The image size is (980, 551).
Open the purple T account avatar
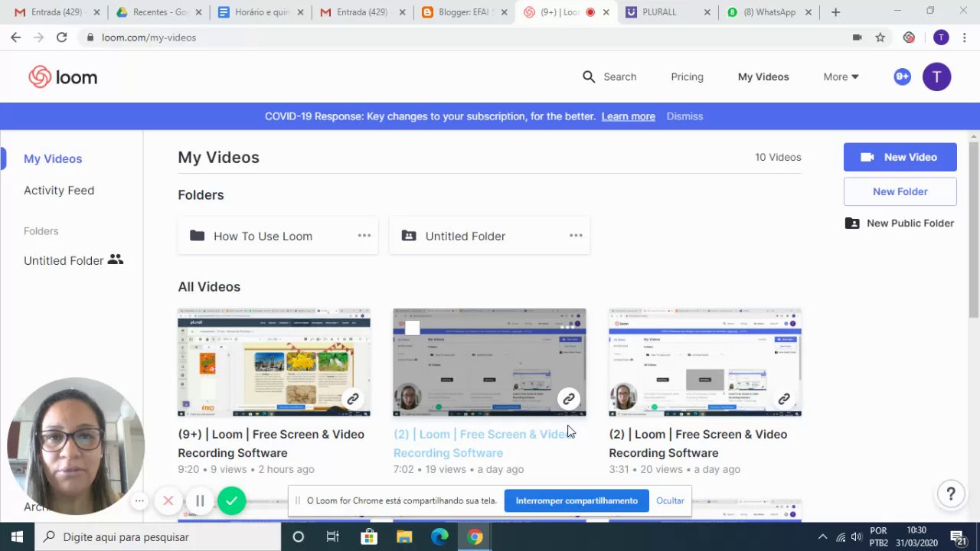[936, 77]
